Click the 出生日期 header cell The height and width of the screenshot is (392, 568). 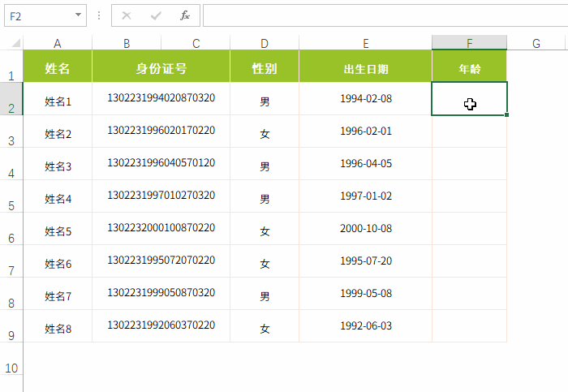365,69
